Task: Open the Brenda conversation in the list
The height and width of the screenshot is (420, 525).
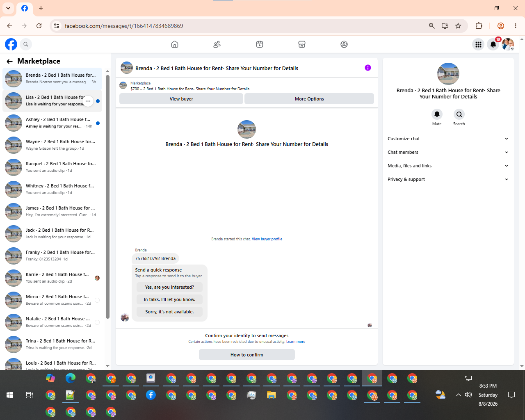Action: (52, 78)
